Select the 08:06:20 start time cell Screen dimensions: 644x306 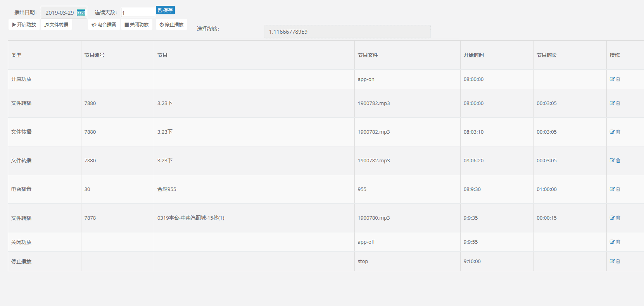tap(497, 160)
